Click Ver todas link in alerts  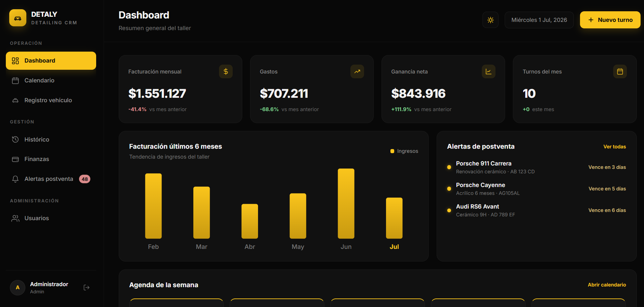[615, 147]
